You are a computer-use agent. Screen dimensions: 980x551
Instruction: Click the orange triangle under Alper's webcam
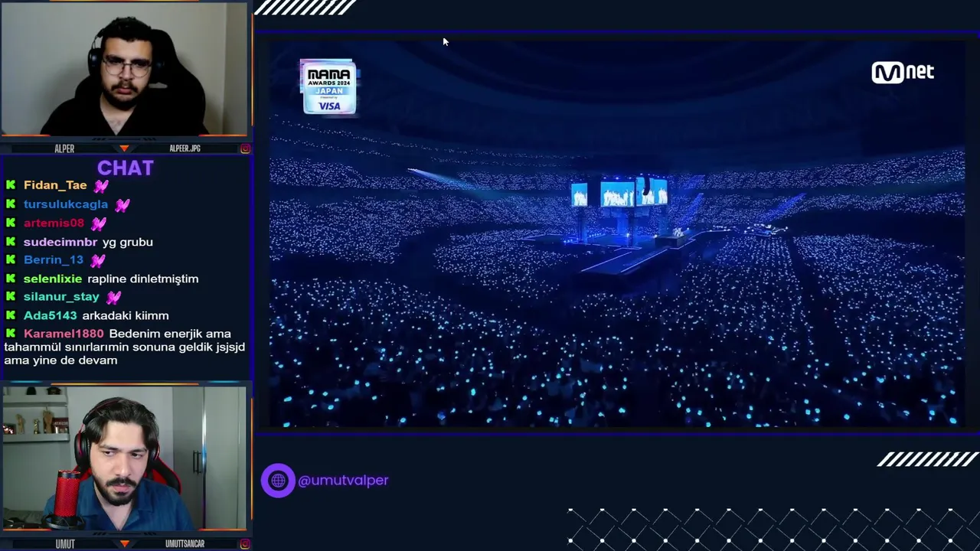125,148
